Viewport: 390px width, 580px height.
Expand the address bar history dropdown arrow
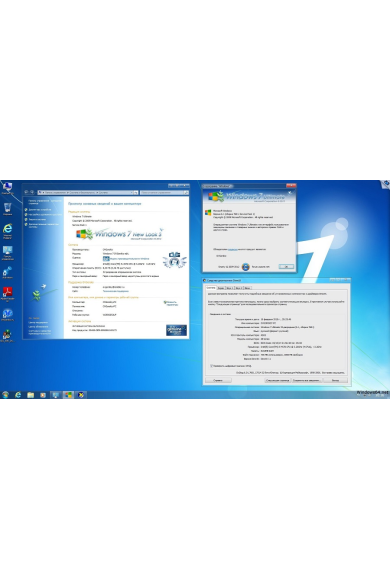coord(132,192)
